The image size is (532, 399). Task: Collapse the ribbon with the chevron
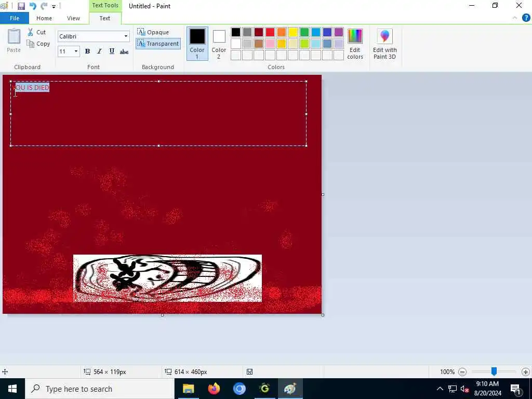tap(515, 18)
